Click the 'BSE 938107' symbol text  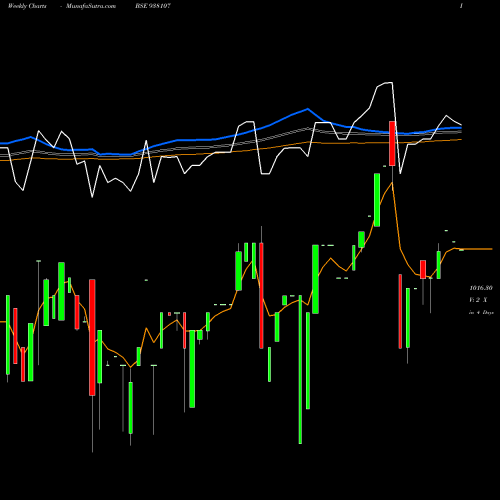153,6
